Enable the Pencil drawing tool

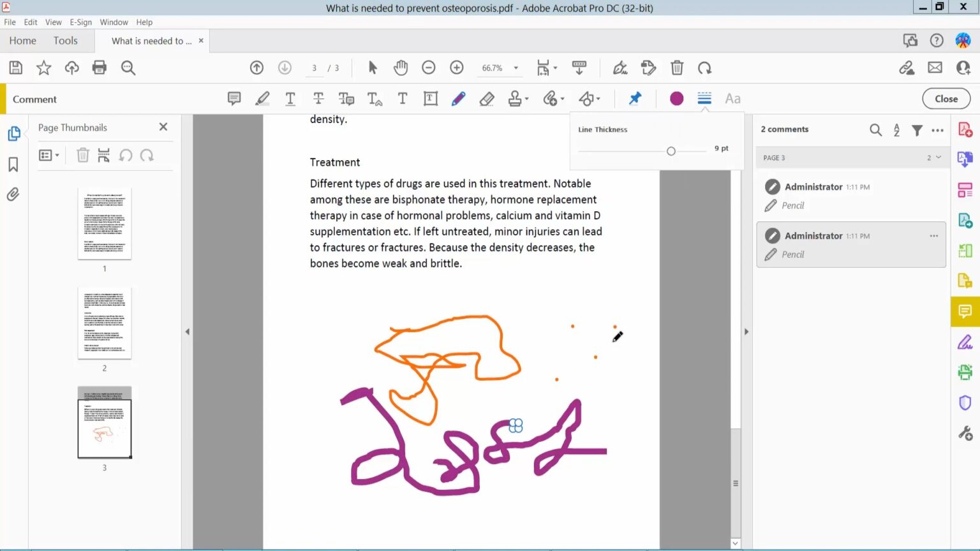click(459, 99)
